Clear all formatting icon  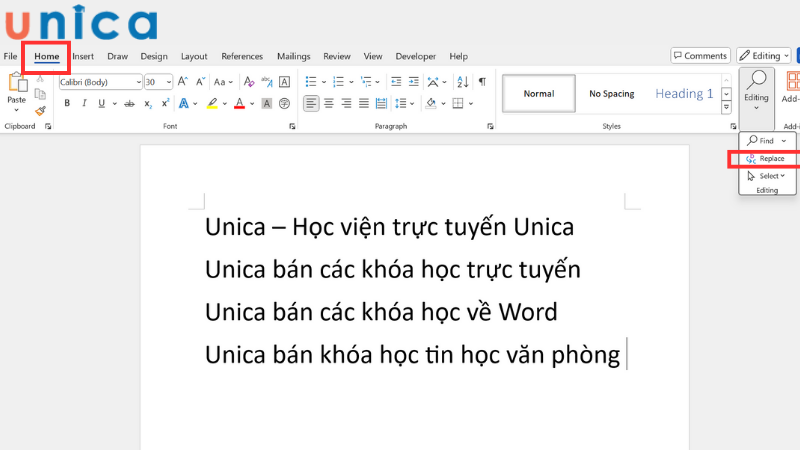coord(249,82)
